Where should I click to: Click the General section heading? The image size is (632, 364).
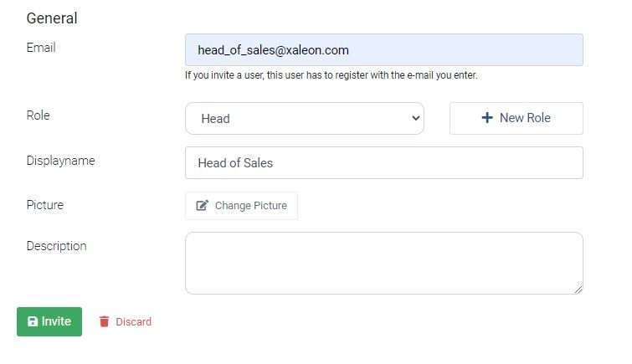(x=52, y=18)
